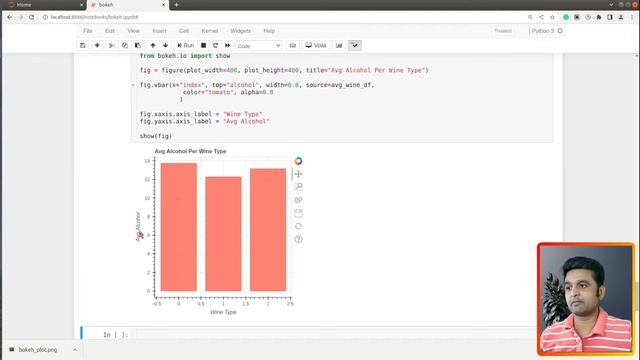Click the show(fig) code line
Viewport: 640px width, 360px height.
tap(156, 136)
